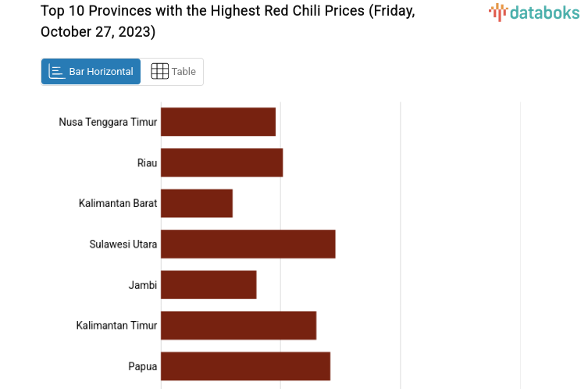Image resolution: width=588 pixels, height=389 pixels.
Task: Select the Kalimantan Timur bar
Action: tap(238, 325)
